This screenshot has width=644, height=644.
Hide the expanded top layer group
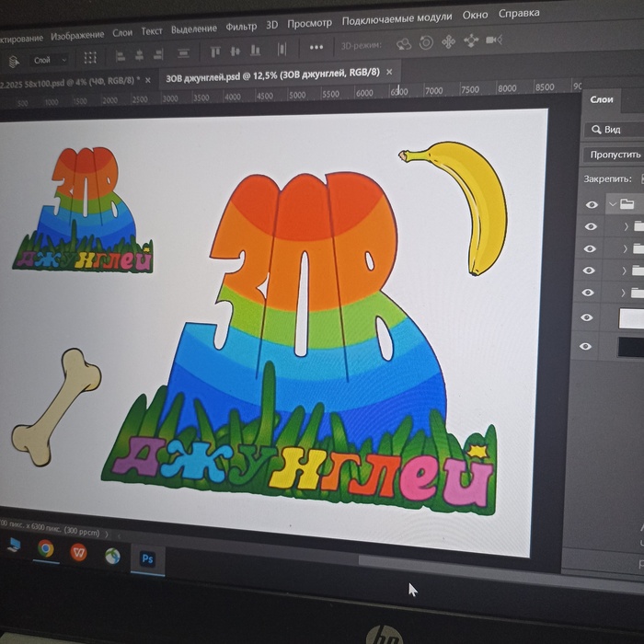click(x=592, y=204)
